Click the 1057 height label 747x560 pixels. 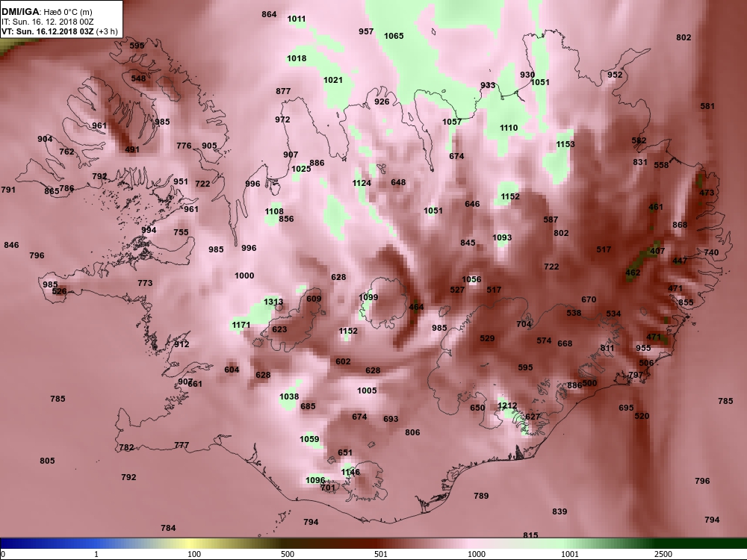click(x=452, y=122)
